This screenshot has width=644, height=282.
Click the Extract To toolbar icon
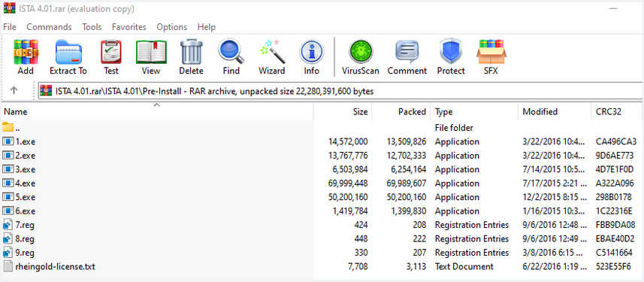68,52
